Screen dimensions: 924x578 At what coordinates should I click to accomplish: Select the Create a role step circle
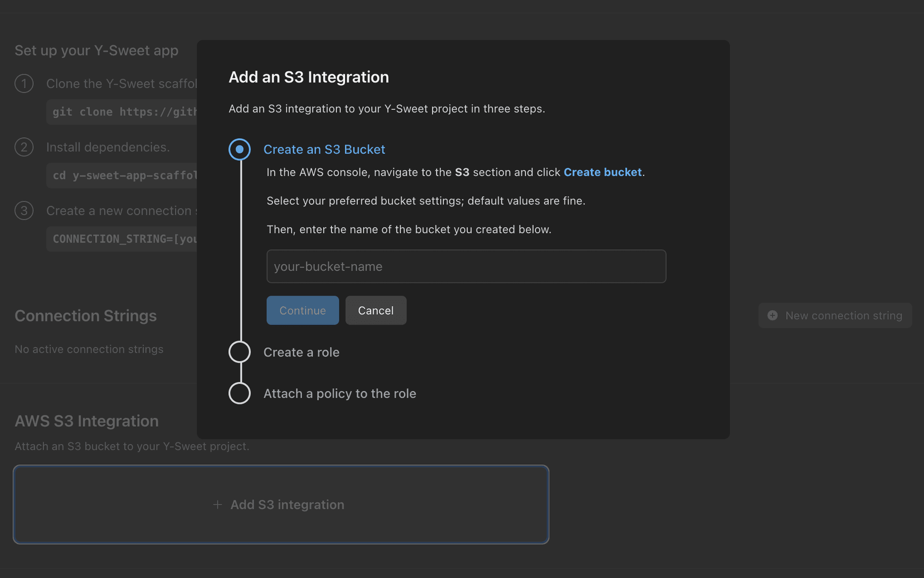coord(240,352)
